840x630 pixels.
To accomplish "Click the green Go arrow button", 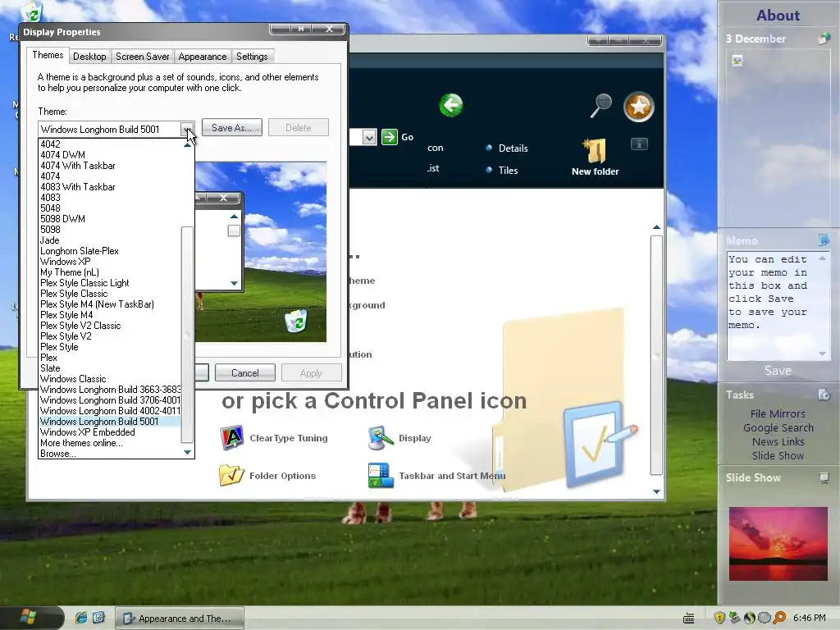I will click(x=390, y=137).
